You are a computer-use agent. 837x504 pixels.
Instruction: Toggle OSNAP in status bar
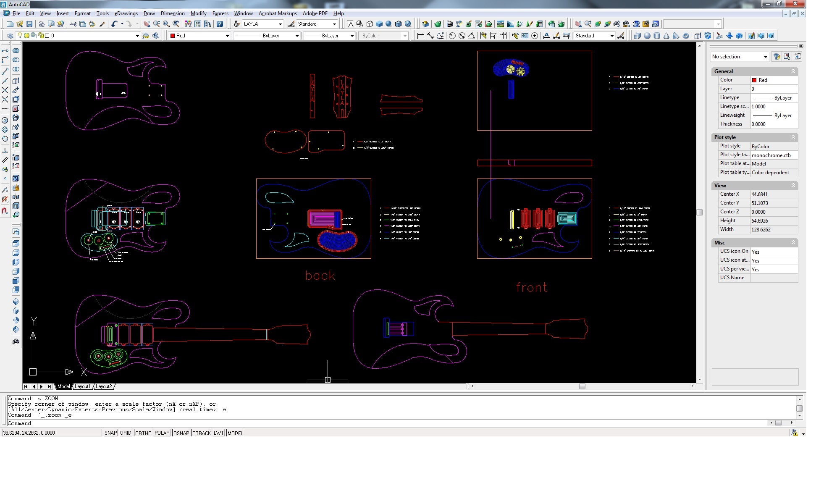(181, 433)
